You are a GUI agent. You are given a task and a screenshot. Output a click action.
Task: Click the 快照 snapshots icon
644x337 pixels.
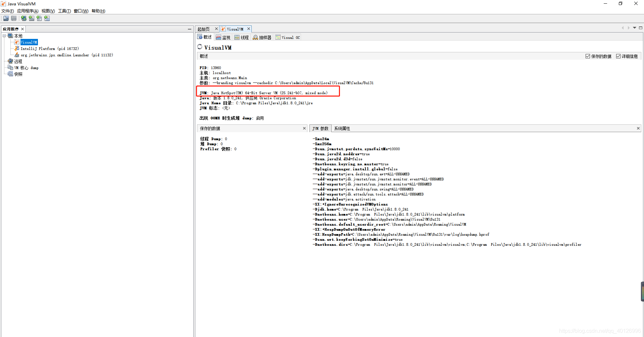pos(10,74)
